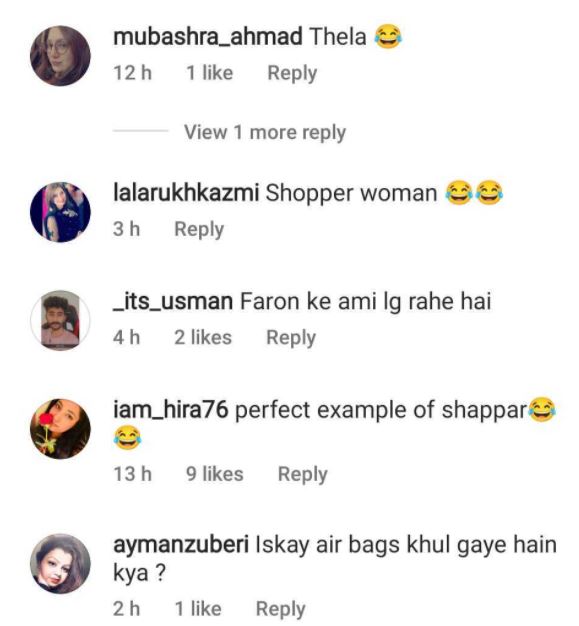579x626 pixels.
Task: Tap _its_usman's profile photo
Action: pos(60,320)
